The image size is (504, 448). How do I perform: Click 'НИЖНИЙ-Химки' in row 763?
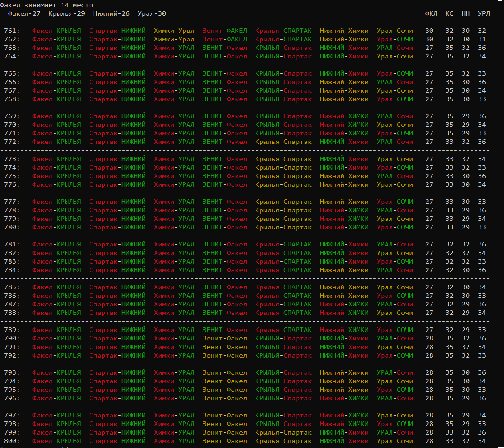[344, 48]
